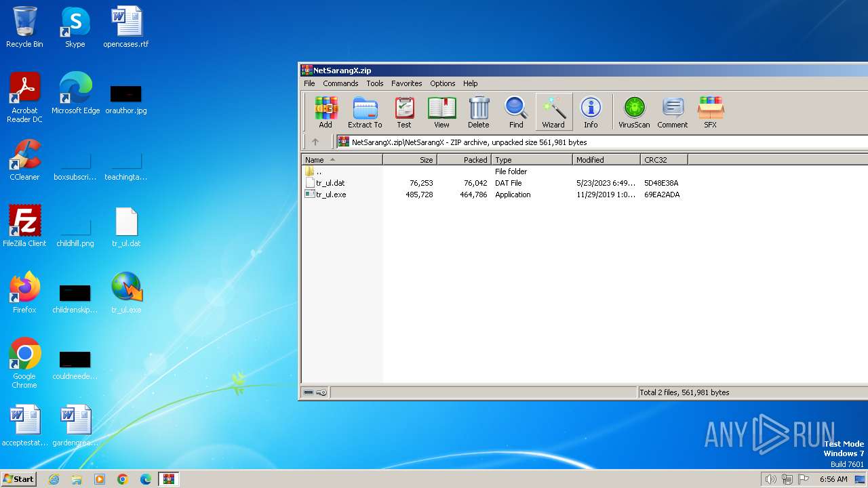Viewport: 868px width, 488px height.
Task: Select the tr_ul.exe file in archive
Action: pos(331,195)
